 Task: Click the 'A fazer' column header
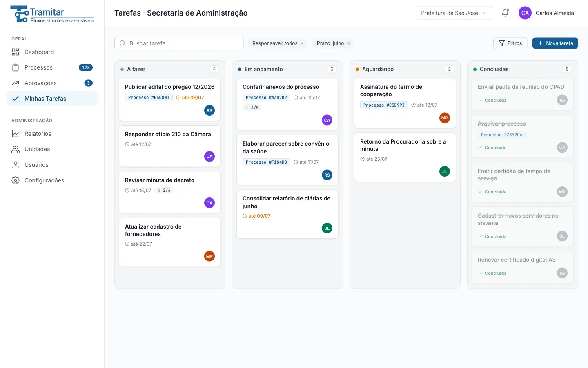(170, 69)
